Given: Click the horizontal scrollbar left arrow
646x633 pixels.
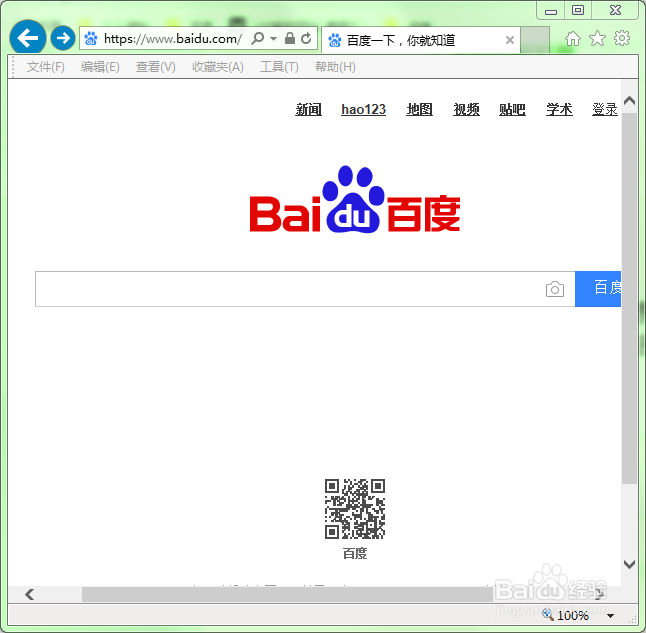Looking at the screenshot, I should click(30, 594).
